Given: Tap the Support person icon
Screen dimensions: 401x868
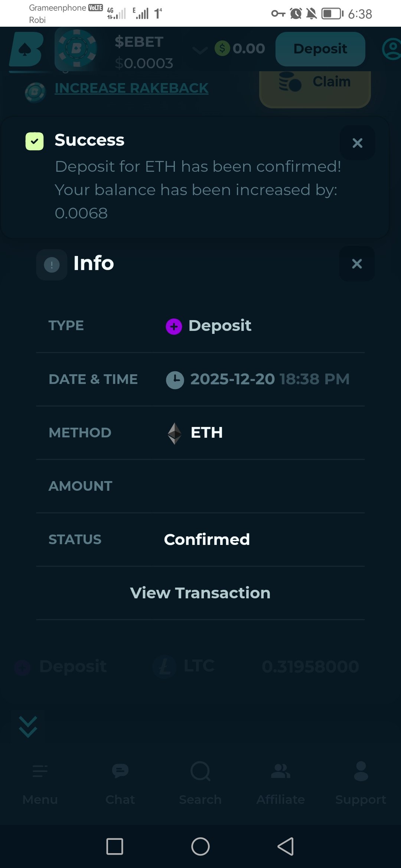Looking at the screenshot, I should (x=361, y=771).
